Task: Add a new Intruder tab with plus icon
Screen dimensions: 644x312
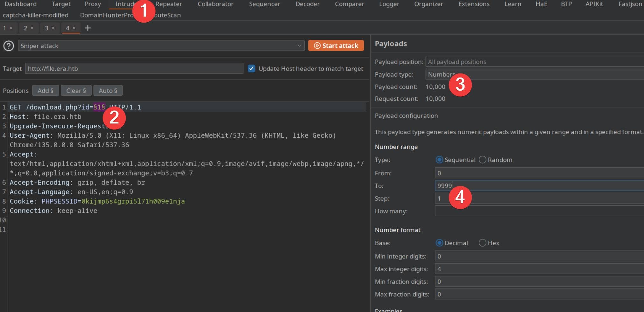Action: [88, 28]
